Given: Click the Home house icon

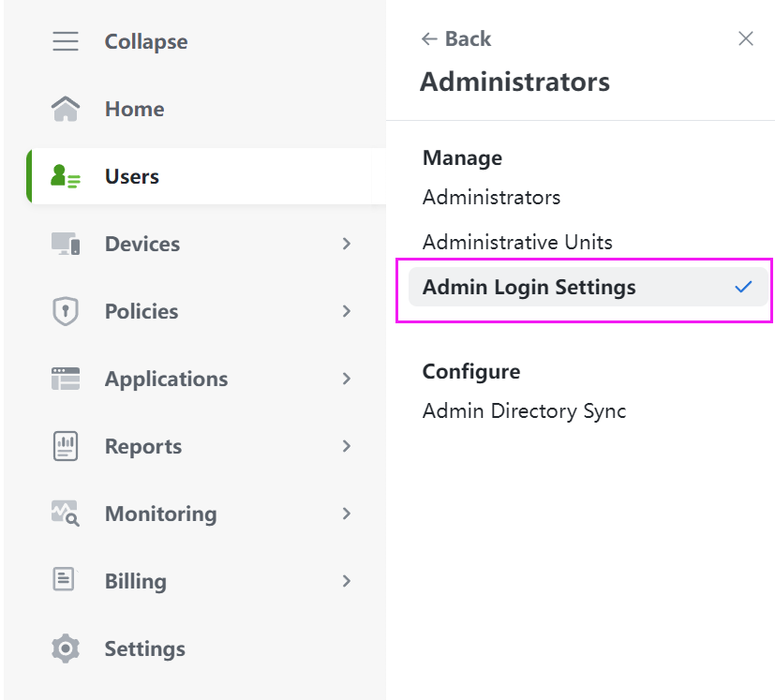Looking at the screenshot, I should point(66,110).
